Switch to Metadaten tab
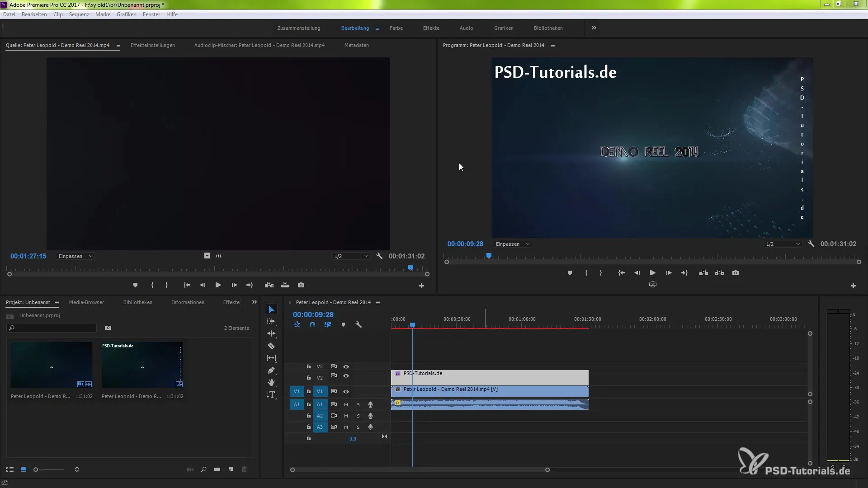This screenshot has height=488, width=868. [x=357, y=45]
